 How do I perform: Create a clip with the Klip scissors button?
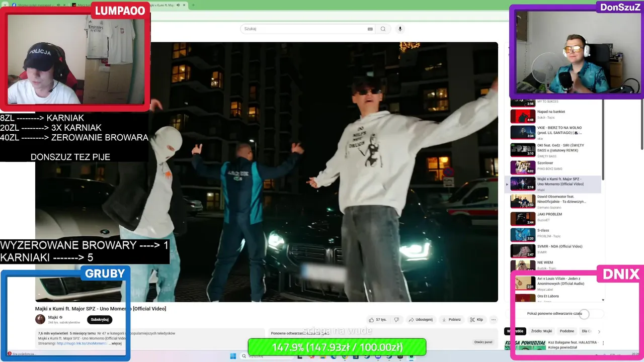(x=476, y=320)
